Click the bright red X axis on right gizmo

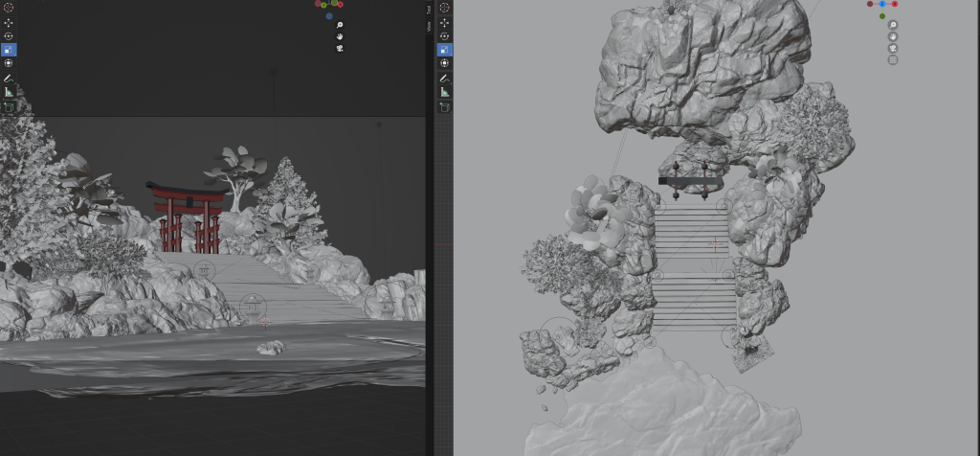pos(895,4)
